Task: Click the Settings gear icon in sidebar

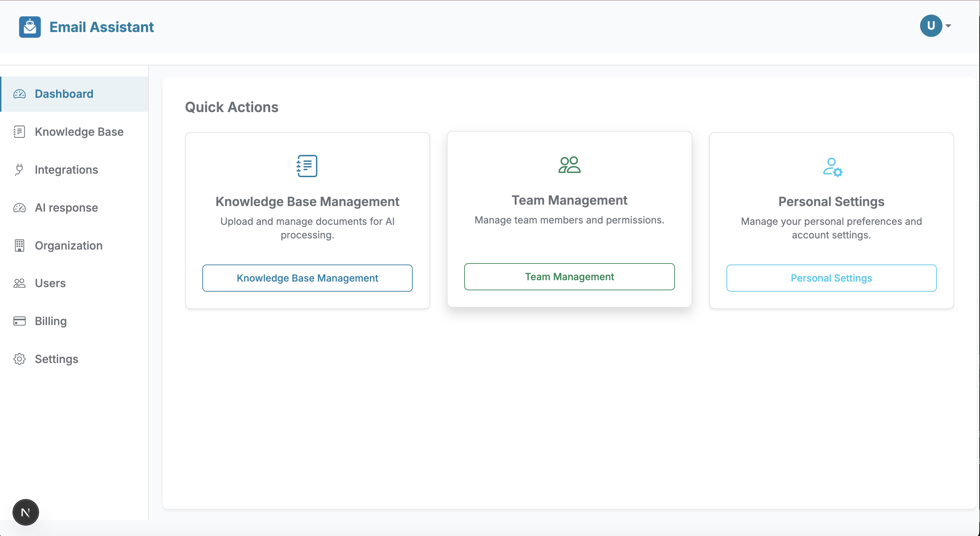Action: pyautogui.click(x=20, y=359)
